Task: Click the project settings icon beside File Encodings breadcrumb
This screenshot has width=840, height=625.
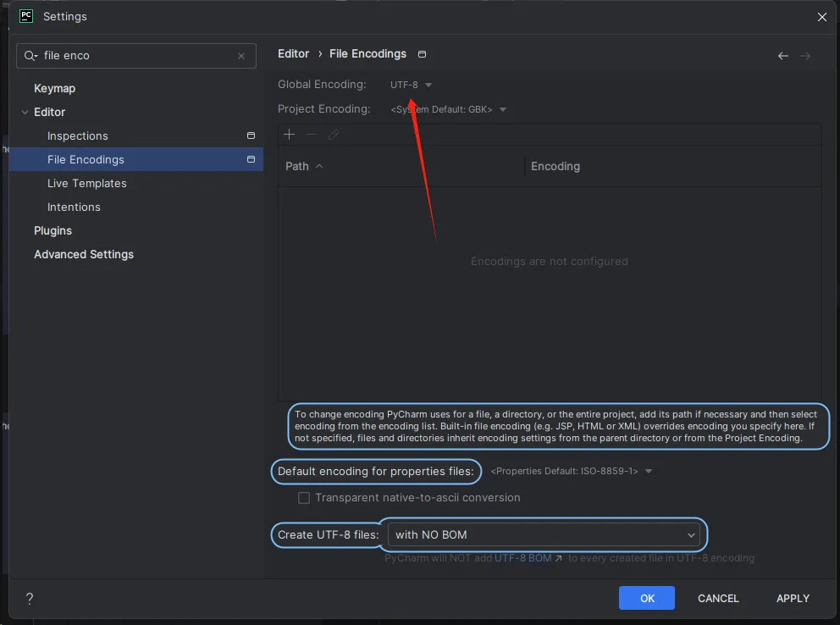Action: [x=423, y=54]
